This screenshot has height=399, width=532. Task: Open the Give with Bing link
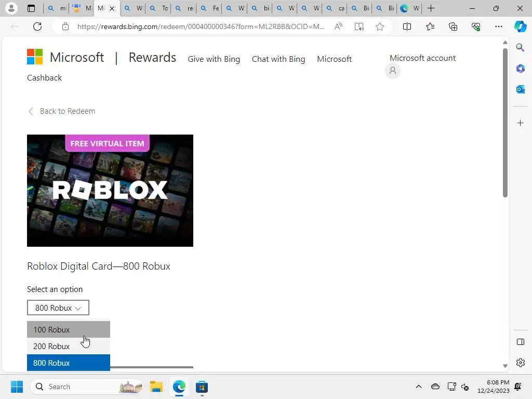coord(214,59)
